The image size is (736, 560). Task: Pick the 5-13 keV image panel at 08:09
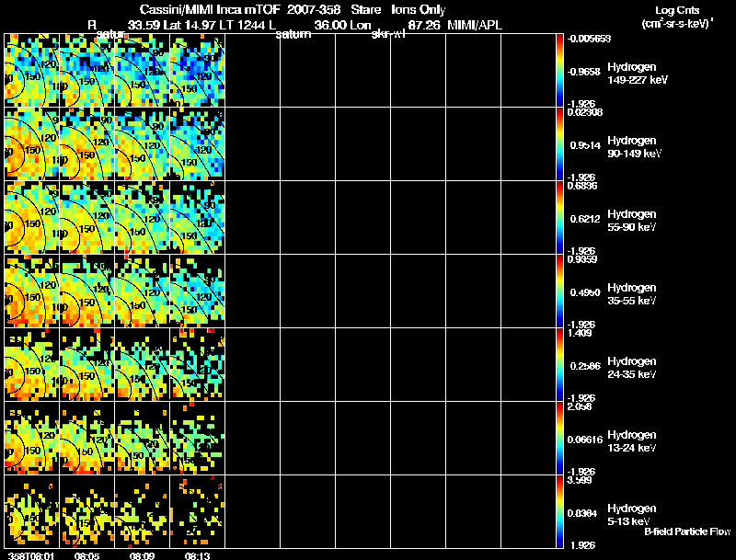pos(143,512)
